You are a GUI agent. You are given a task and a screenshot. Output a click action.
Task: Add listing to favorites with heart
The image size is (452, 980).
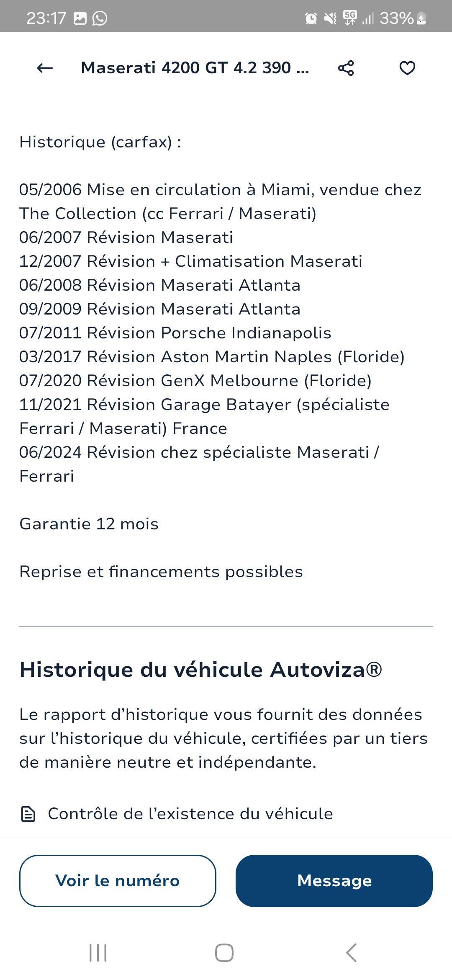(407, 68)
